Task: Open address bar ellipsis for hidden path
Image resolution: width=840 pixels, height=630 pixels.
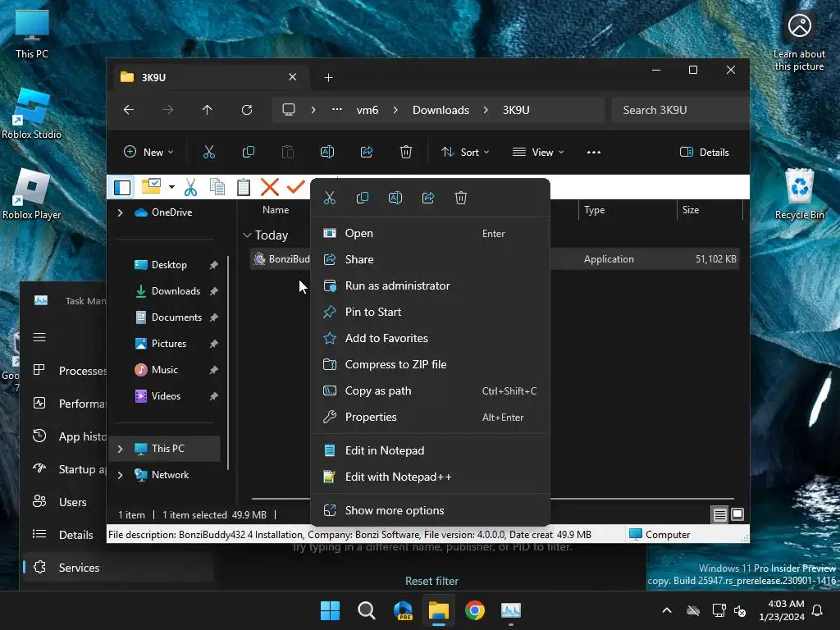Action: [337, 109]
